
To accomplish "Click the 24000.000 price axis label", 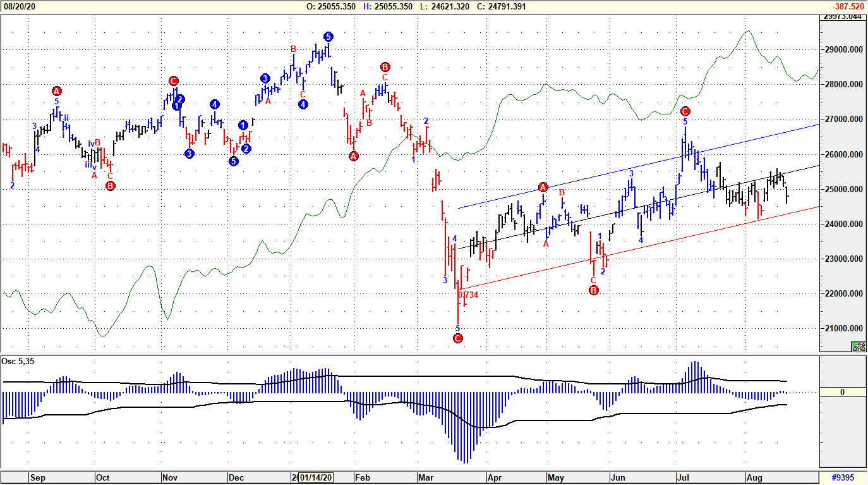I will [x=845, y=224].
